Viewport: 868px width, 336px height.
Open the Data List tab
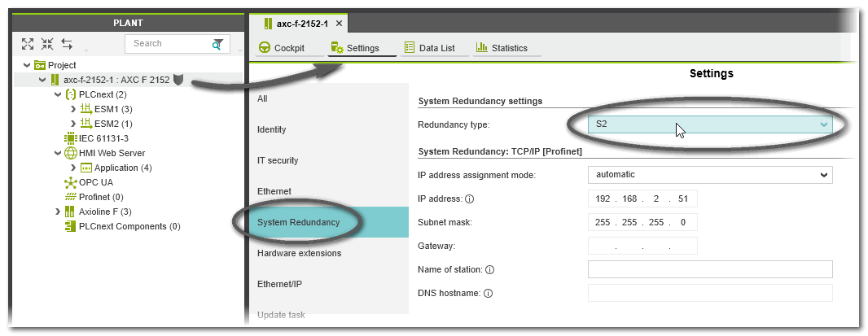pos(429,48)
